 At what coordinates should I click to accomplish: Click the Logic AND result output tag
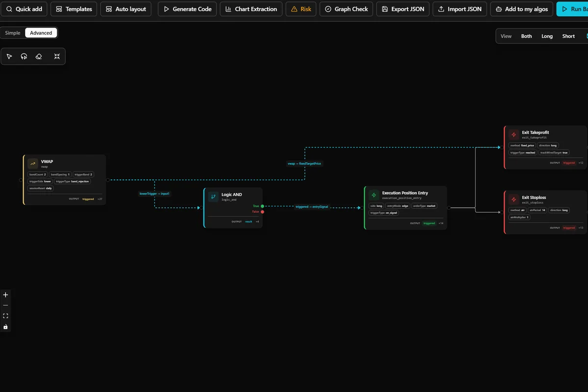[248, 221]
